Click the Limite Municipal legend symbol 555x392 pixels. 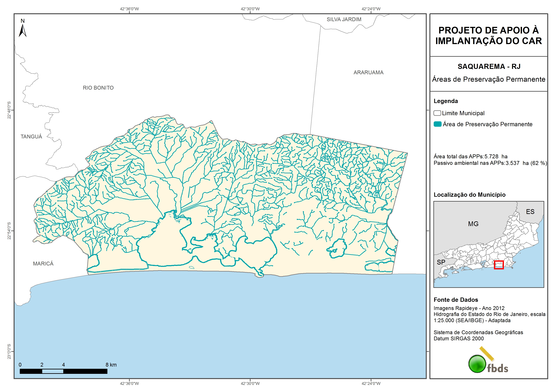tap(437, 113)
